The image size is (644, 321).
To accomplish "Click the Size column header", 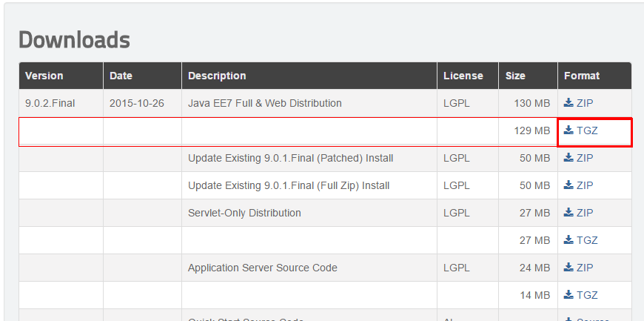I will 515,76.
